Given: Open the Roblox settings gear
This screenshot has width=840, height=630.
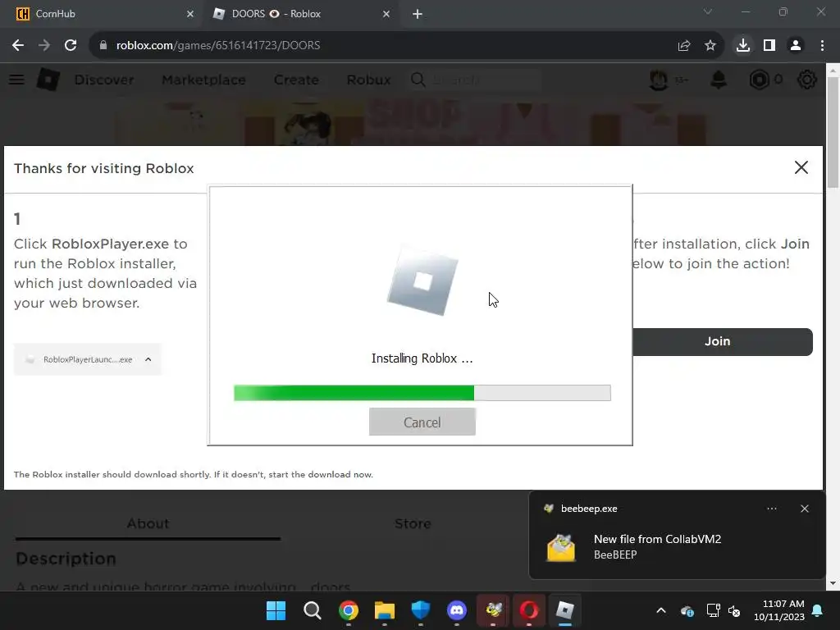Looking at the screenshot, I should 807,80.
